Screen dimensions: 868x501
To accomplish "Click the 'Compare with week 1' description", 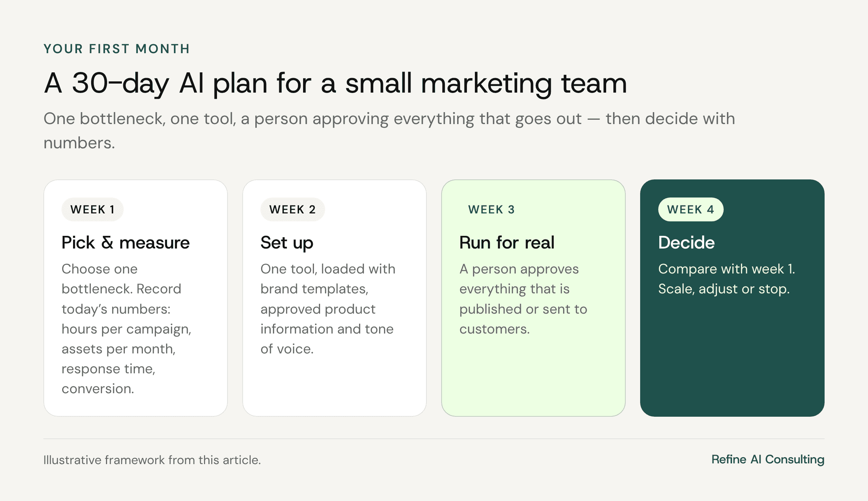I will [727, 279].
